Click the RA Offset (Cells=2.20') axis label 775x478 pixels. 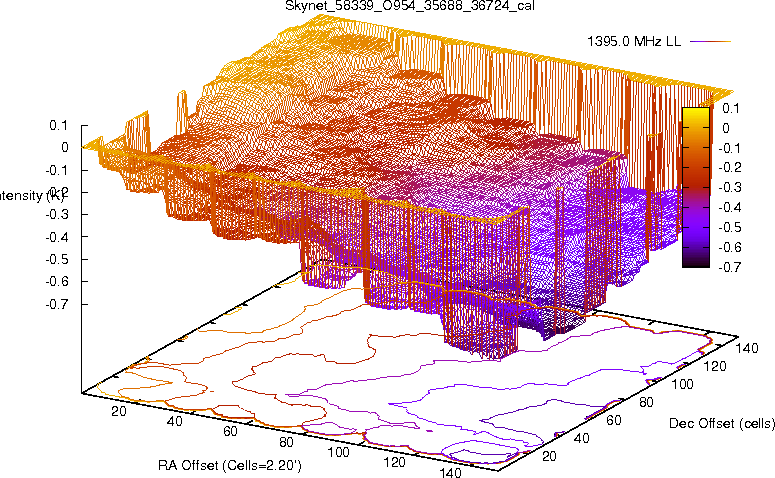click(230, 465)
